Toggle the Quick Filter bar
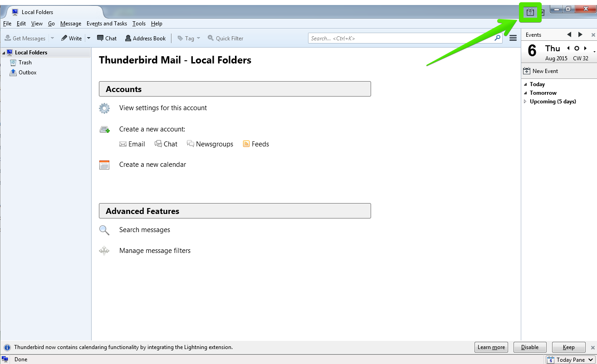The image size is (597, 364). [225, 39]
